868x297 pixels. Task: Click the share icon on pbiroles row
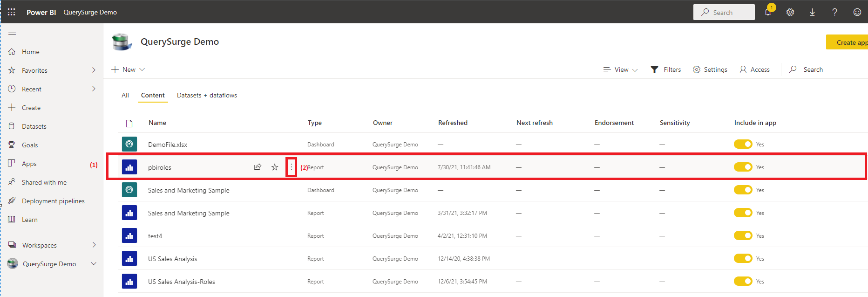258,167
